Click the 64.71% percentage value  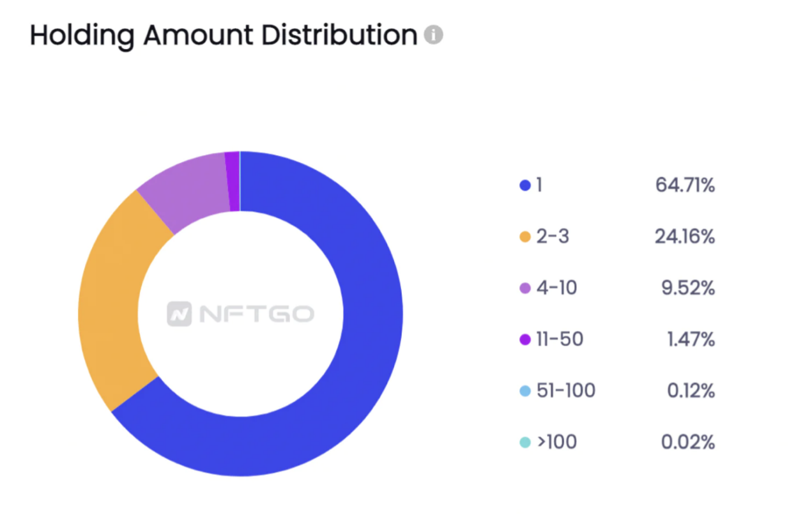point(685,186)
